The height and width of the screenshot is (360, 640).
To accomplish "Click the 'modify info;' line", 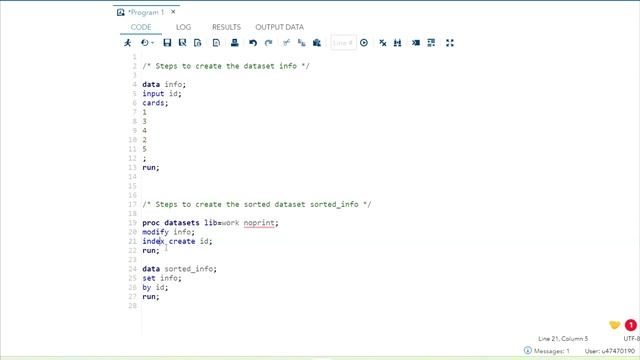I will (x=169, y=232).
